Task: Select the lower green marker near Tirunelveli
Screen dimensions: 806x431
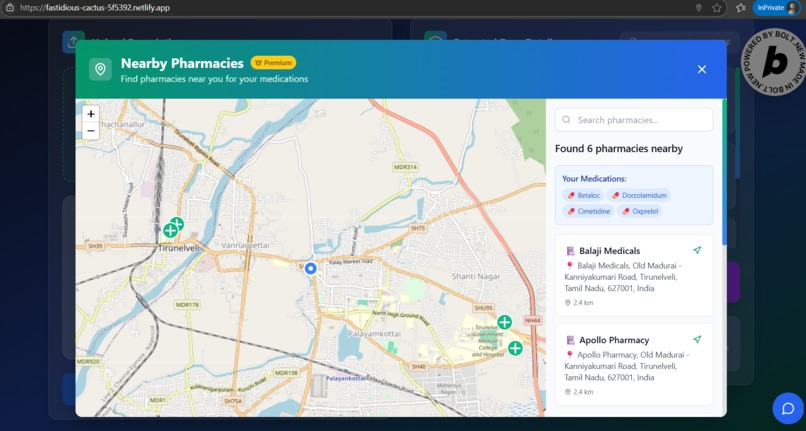Action: point(170,231)
